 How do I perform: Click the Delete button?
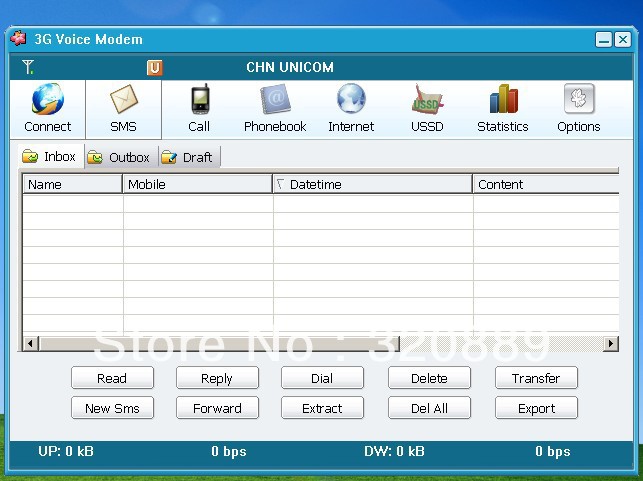(x=429, y=378)
